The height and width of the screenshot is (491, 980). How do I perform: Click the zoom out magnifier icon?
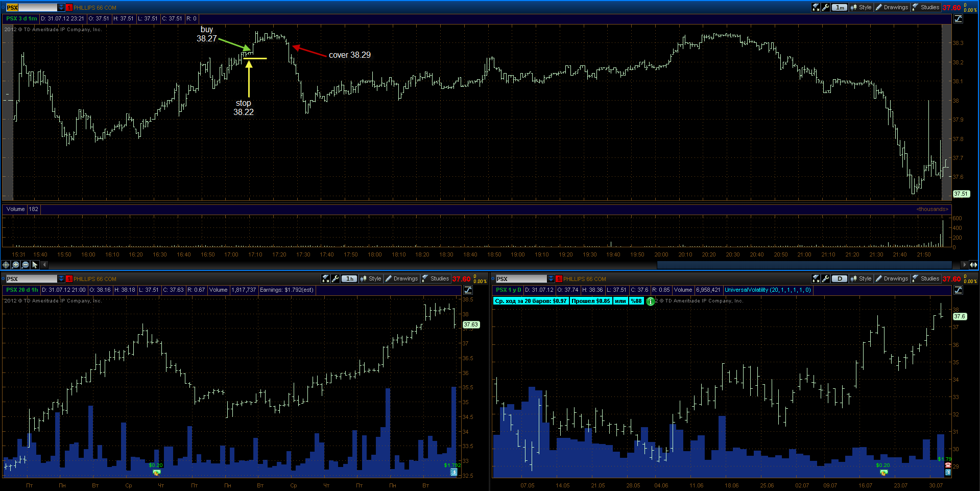(x=25, y=265)
